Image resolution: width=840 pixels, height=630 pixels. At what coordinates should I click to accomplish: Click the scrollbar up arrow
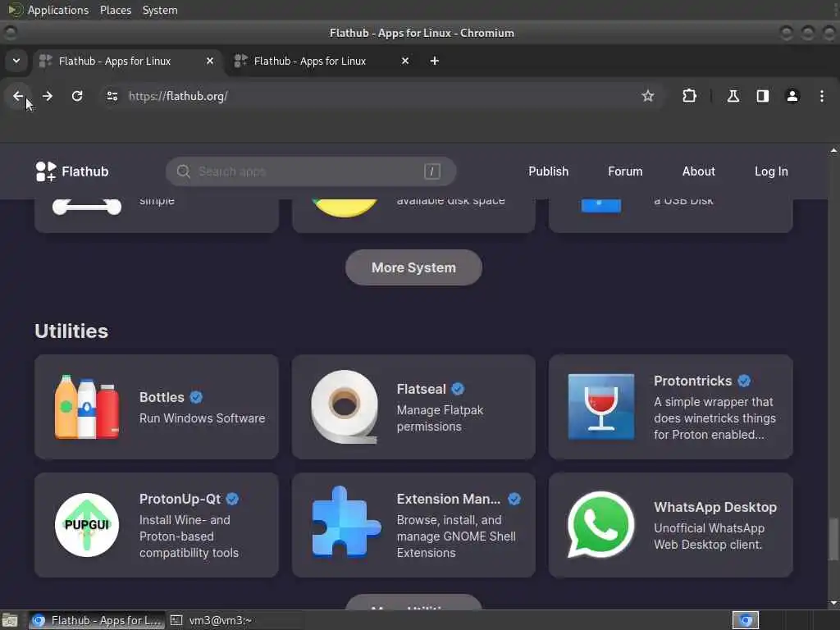[833, 151]
